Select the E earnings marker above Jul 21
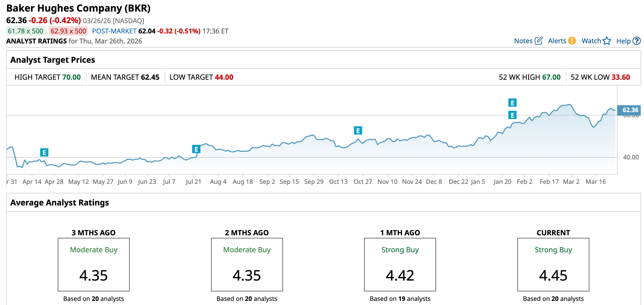 [196, 149]
